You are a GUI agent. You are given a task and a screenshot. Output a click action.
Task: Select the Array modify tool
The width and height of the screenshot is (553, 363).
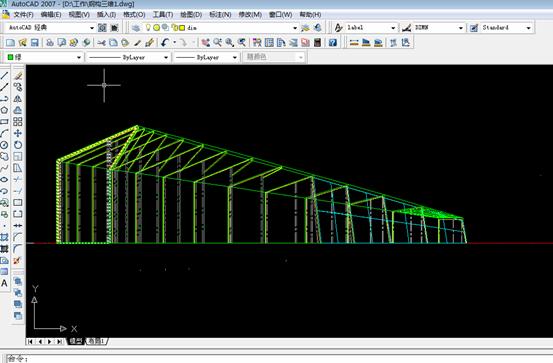[18, 122]
